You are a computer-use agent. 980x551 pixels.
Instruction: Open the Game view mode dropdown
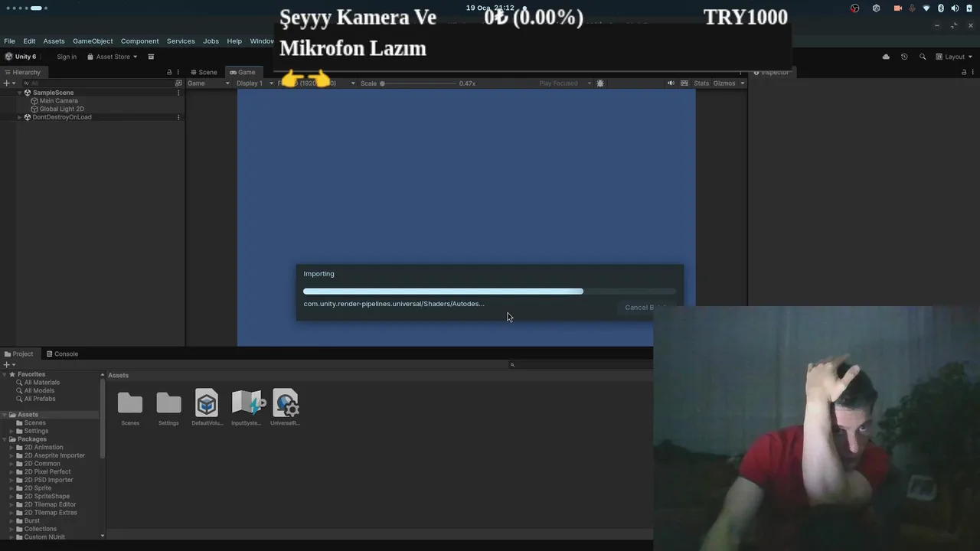point(208,83)
